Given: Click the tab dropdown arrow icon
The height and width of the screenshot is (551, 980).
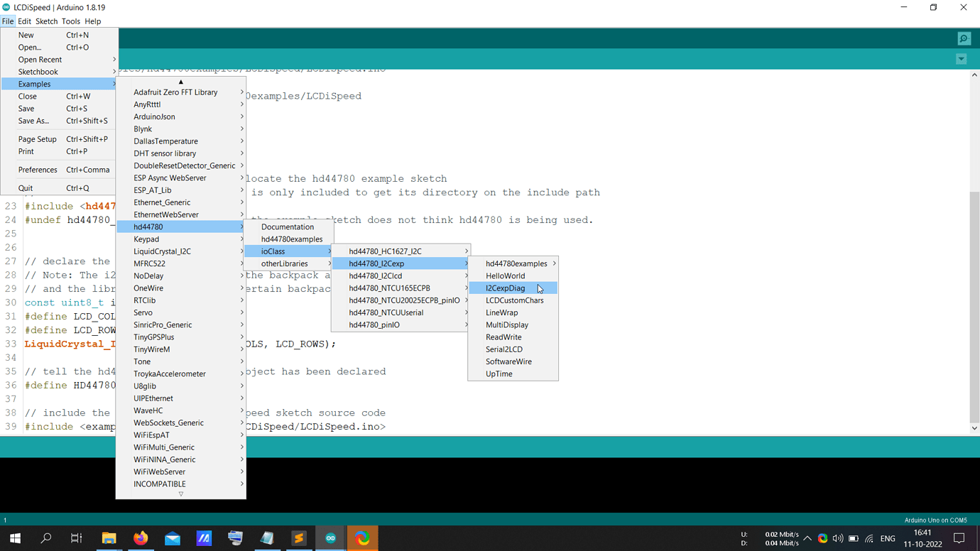Looking at the screenshot, I should coord(961,60).
